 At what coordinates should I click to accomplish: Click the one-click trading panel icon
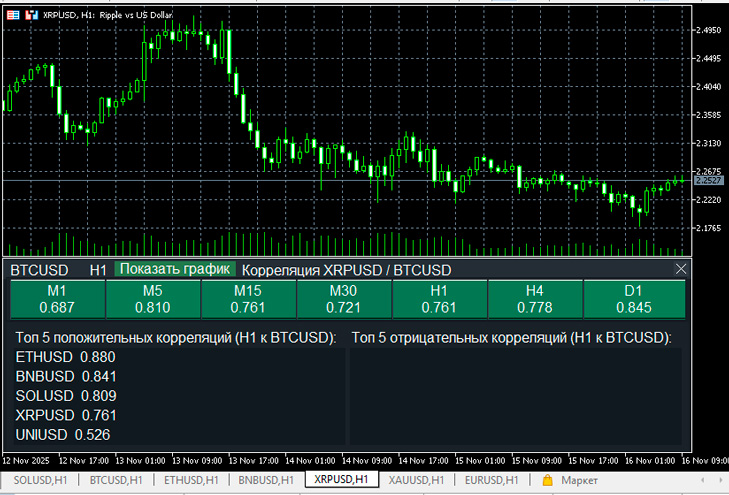pos(15,16)
